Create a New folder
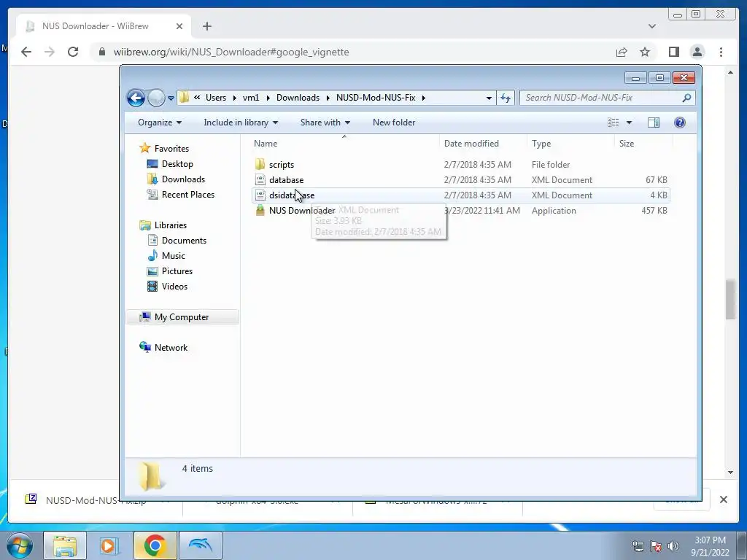 click(394, 122)
